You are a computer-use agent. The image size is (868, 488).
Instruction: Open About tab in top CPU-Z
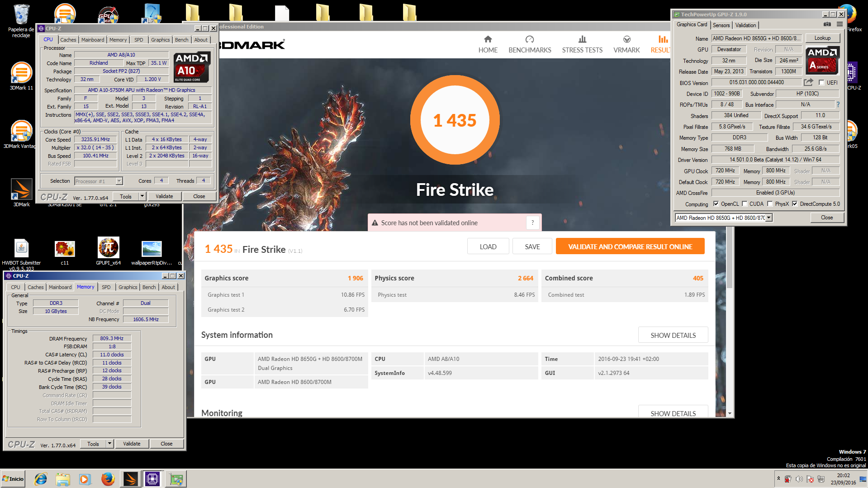pos(201,40)
